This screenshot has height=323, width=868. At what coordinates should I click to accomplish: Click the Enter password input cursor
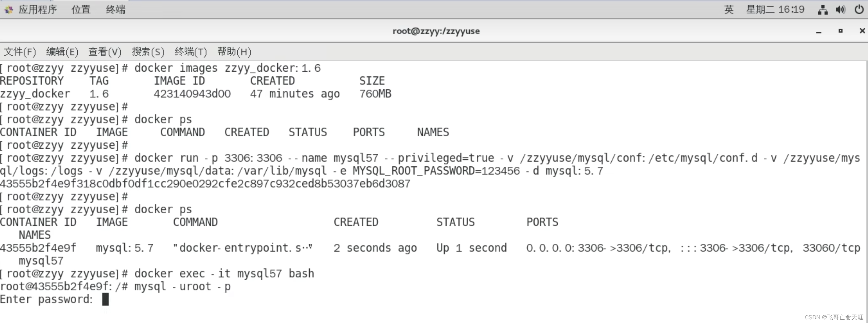[x=105, y=299]
